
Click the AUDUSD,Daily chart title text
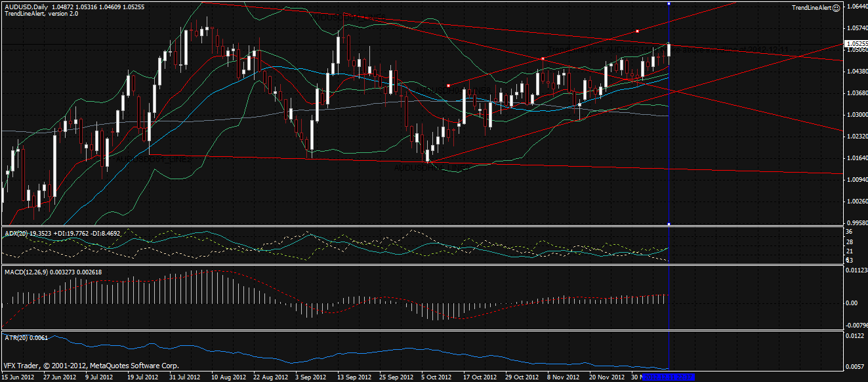(26, 5)
